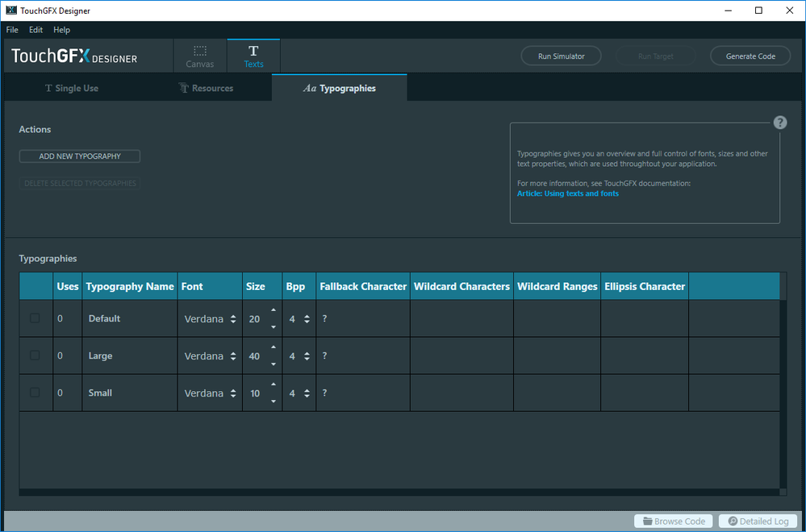Click the table's horizontal scrollbar

pos(399,492)
